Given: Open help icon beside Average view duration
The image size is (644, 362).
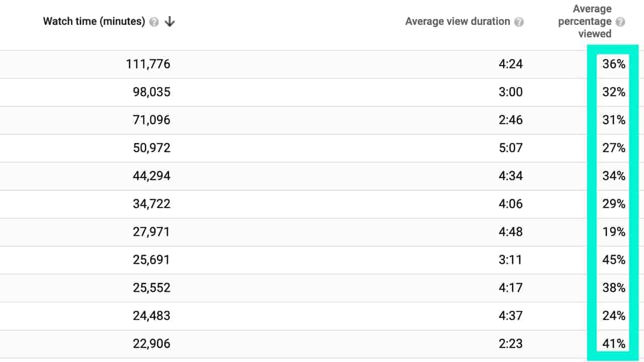Looking at the screenshot, I should [519, 22].
